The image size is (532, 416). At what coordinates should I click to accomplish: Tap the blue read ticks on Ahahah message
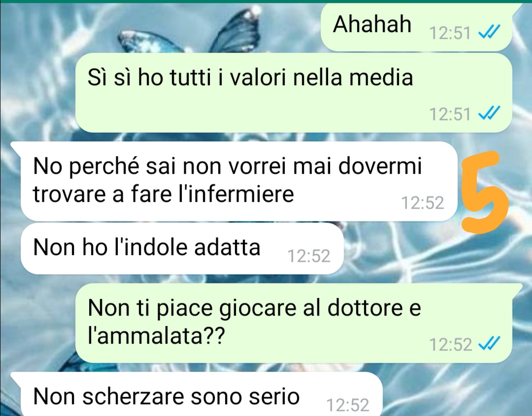tap(489, 33)
